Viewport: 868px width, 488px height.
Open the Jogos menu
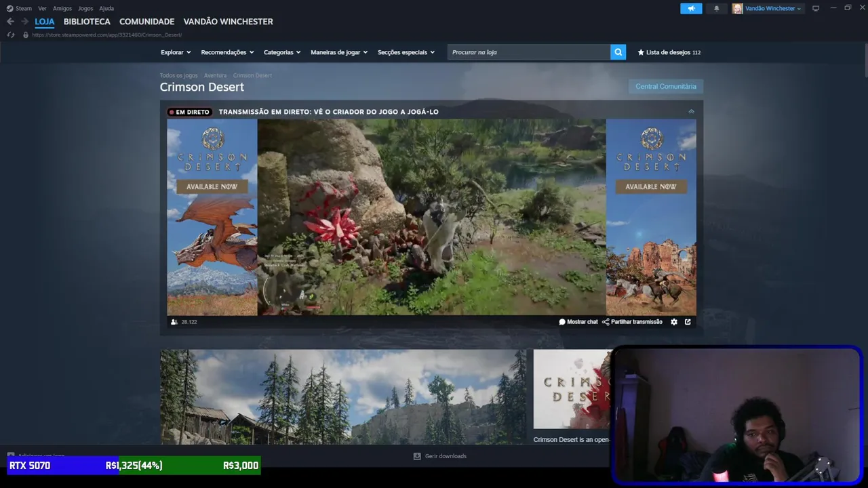[85, 8]
